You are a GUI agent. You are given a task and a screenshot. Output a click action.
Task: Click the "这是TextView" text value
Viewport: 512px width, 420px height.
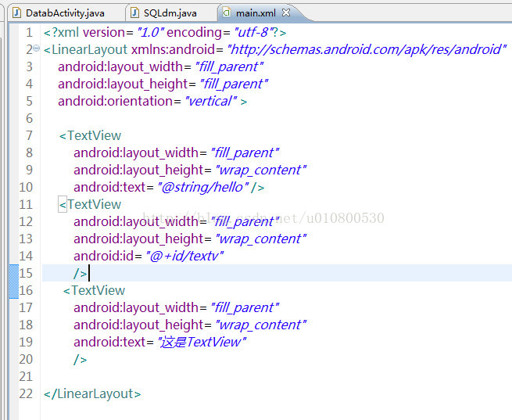[202, 342]
